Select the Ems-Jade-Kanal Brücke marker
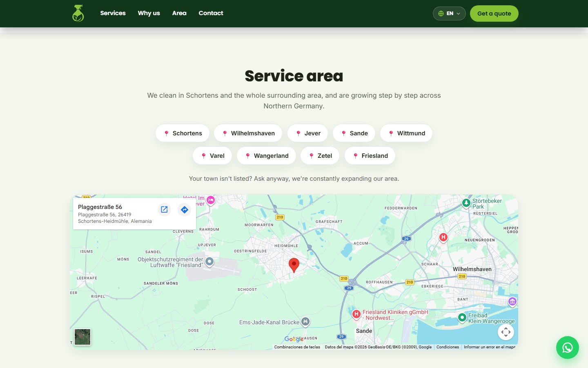Screen dimensions: 588x368 pyautogui.click(x=305, y=322)
